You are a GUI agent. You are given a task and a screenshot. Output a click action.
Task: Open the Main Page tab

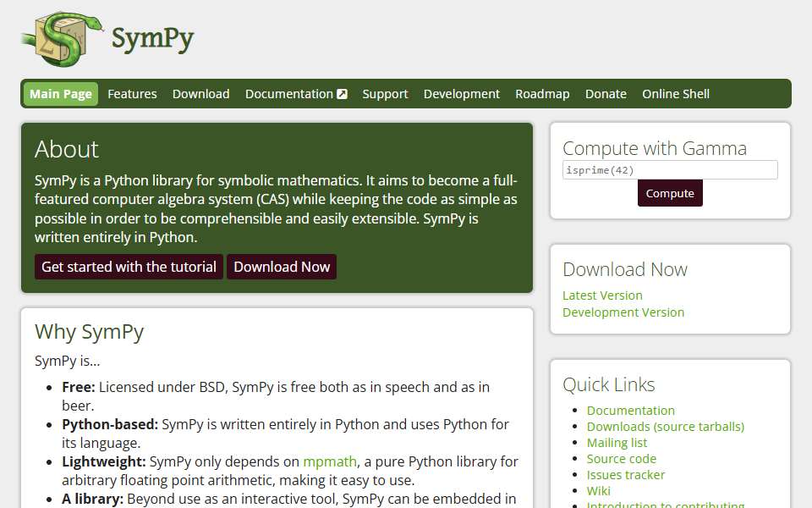click(x=61, y=94)
